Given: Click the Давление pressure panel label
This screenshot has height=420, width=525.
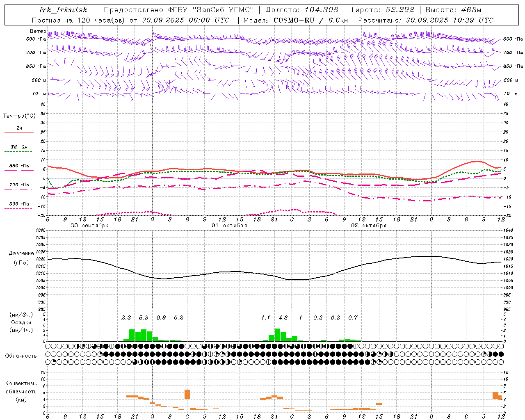Looking at the screenshot, I should (21, 253).
